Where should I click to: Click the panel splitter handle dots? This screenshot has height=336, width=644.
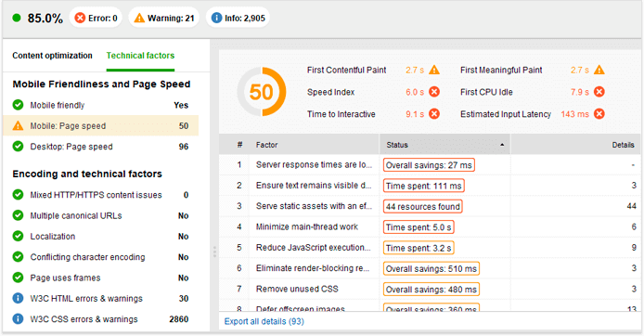[x=214, y=252]
